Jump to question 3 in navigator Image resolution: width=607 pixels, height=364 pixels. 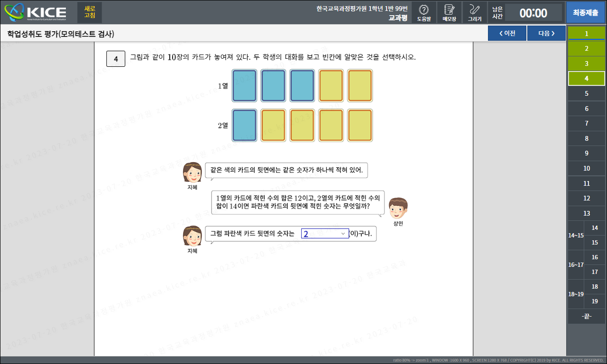tap(587, 64)
